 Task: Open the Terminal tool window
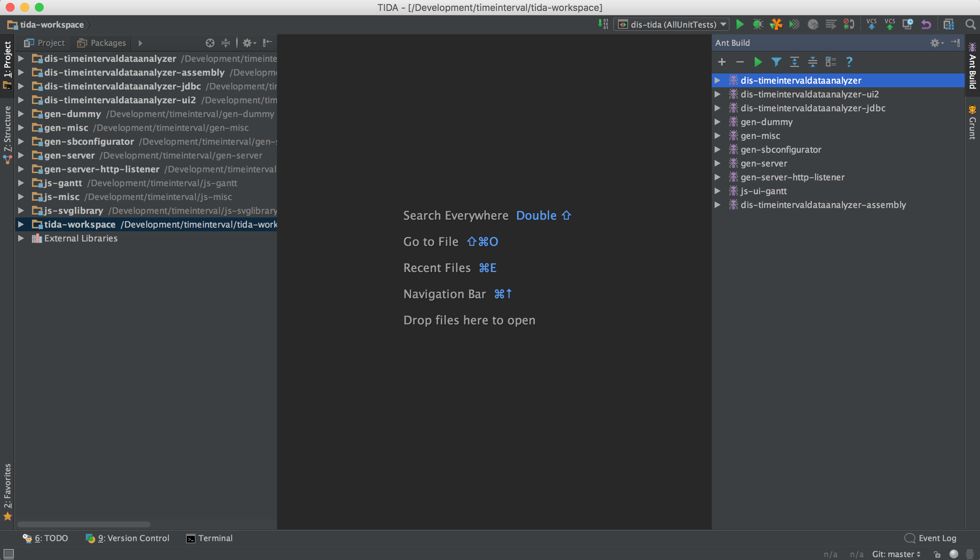(209, 538)
